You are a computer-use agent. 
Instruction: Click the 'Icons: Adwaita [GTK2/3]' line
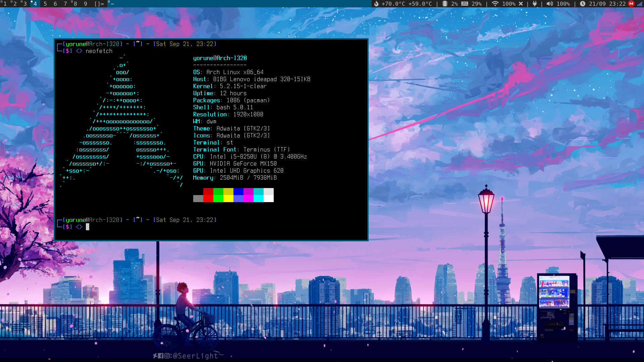click(231, 135)
